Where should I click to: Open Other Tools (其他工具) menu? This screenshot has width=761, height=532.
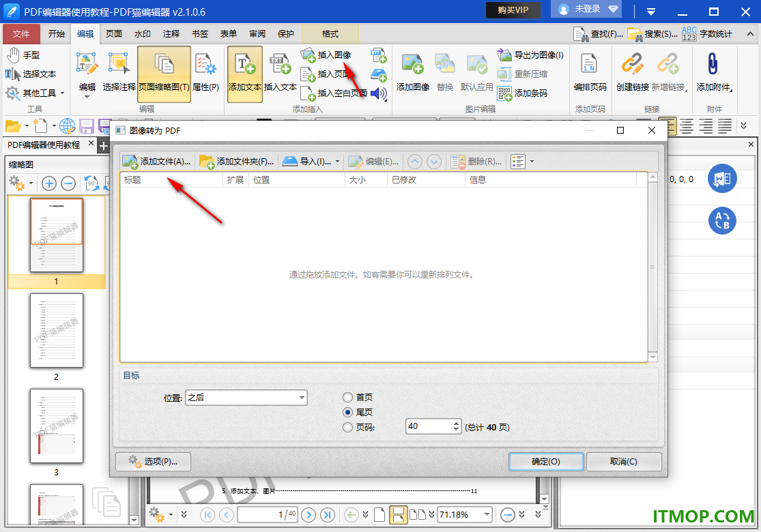(34, 93)
